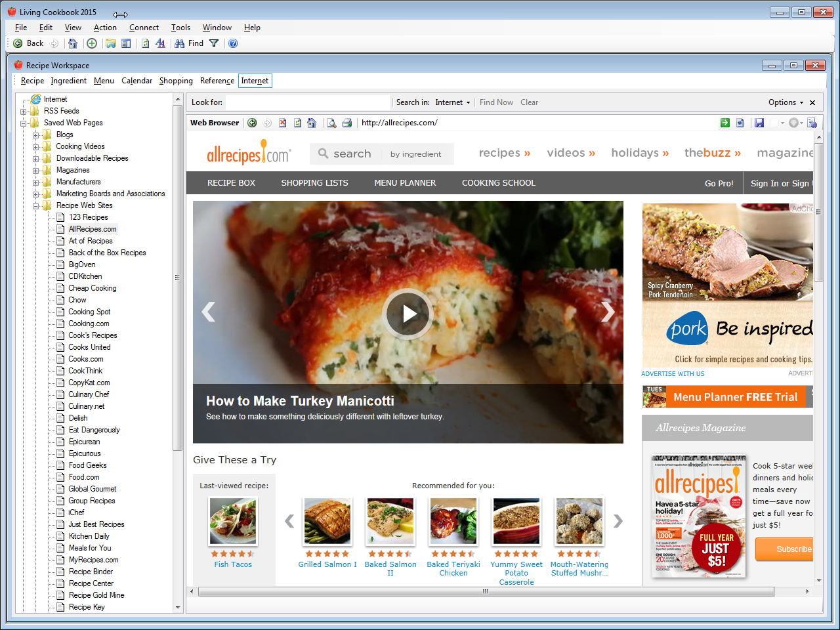Viewport: 840px width, 630px height.
Task: Expand the Downloadable Recipes folder
Action: pyautogui.click(x=36, y=159)
